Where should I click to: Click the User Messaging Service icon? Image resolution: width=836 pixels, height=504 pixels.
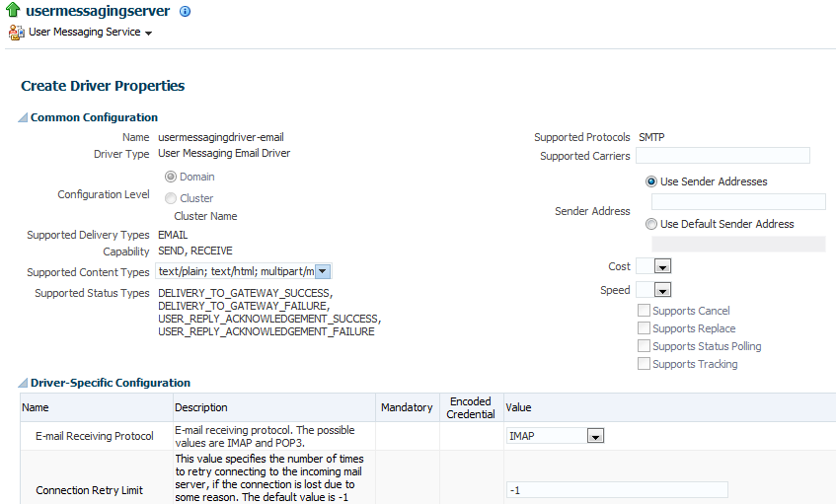[x=16, y=33]
